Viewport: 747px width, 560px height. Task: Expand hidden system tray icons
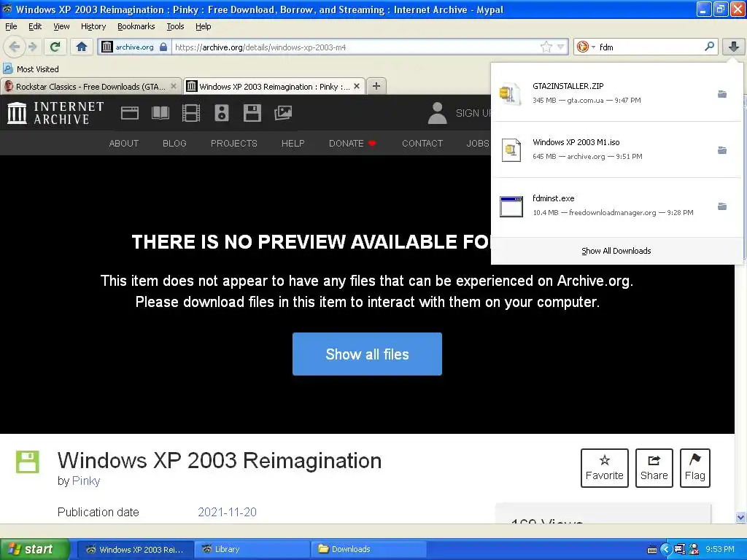[x=665, y=550]
